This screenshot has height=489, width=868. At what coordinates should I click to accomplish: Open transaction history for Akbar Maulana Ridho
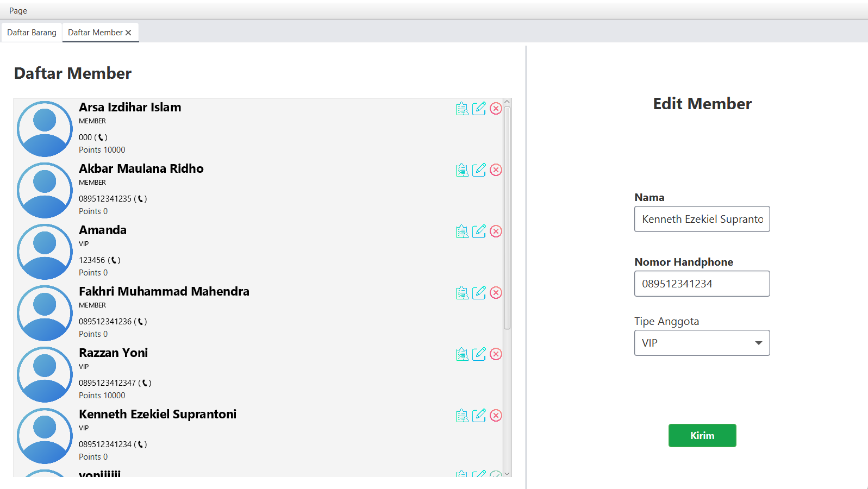coord(462,170)
